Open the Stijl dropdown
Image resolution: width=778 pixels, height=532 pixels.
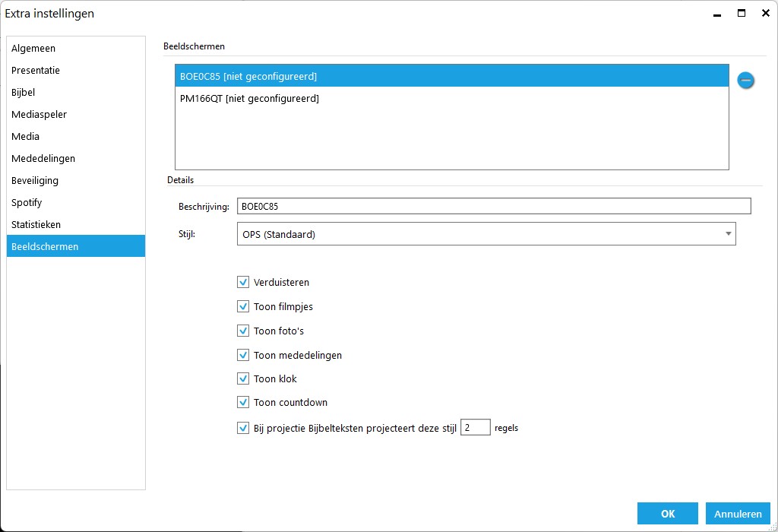486,234
